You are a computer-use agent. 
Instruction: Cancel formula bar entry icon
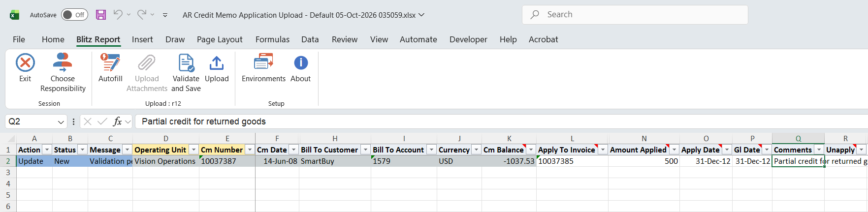(88, 121)
